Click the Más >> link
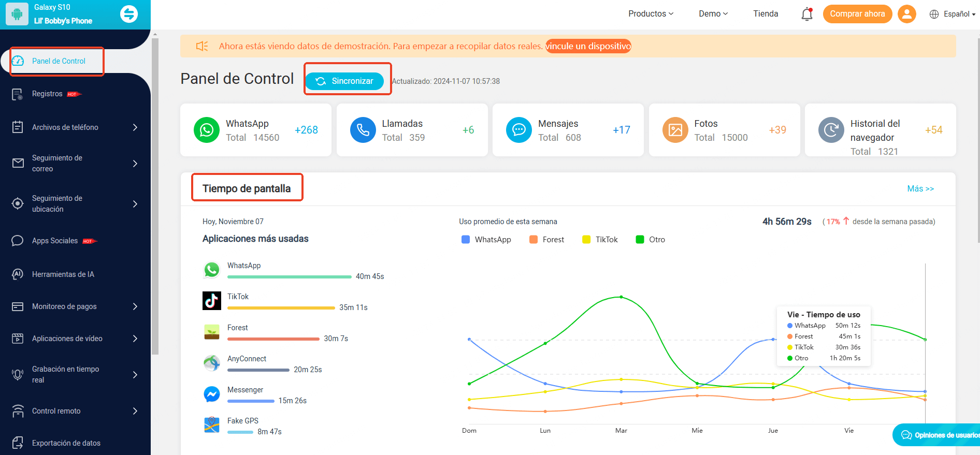 (x=920, y=189)
